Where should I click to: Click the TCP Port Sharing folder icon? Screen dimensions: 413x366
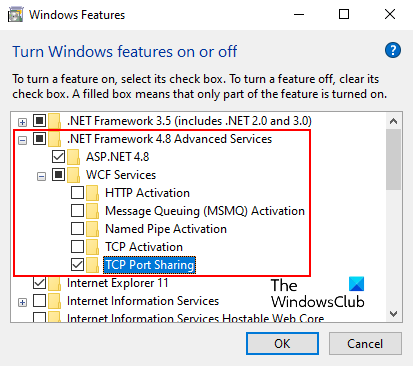coord(93,265)
